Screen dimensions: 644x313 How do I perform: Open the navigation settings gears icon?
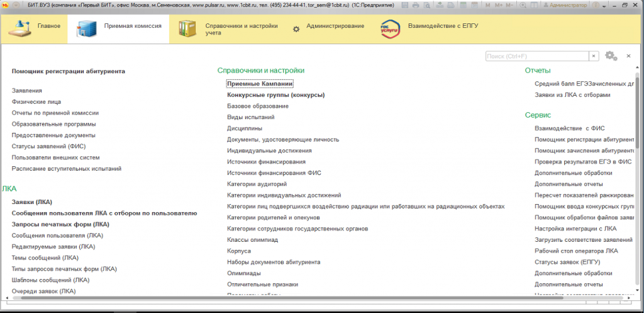pyautogui.click(x=611, y=55)
